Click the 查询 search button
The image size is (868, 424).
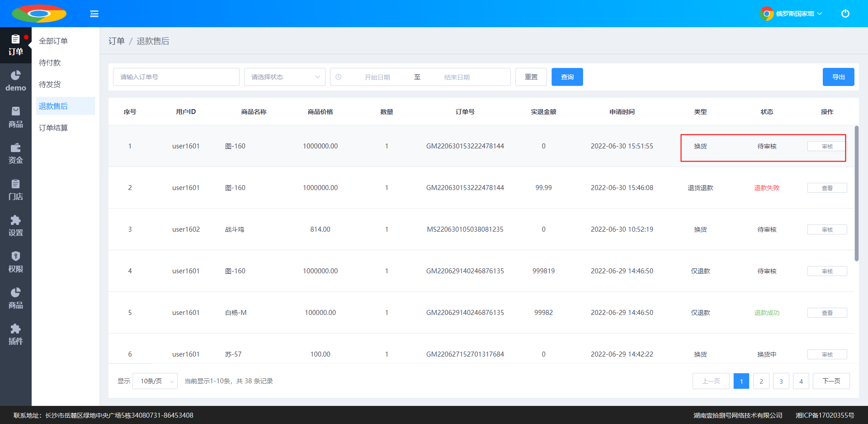click(567, 77)
